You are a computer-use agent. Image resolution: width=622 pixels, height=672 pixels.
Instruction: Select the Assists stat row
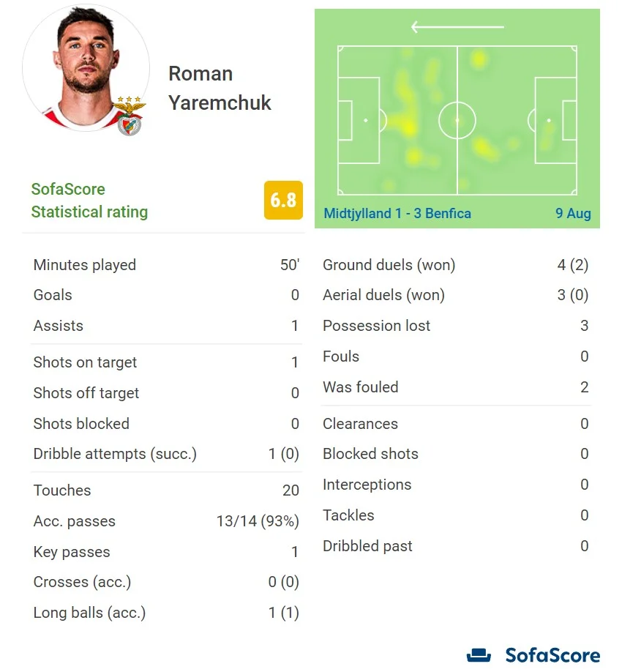pos(166,326)
